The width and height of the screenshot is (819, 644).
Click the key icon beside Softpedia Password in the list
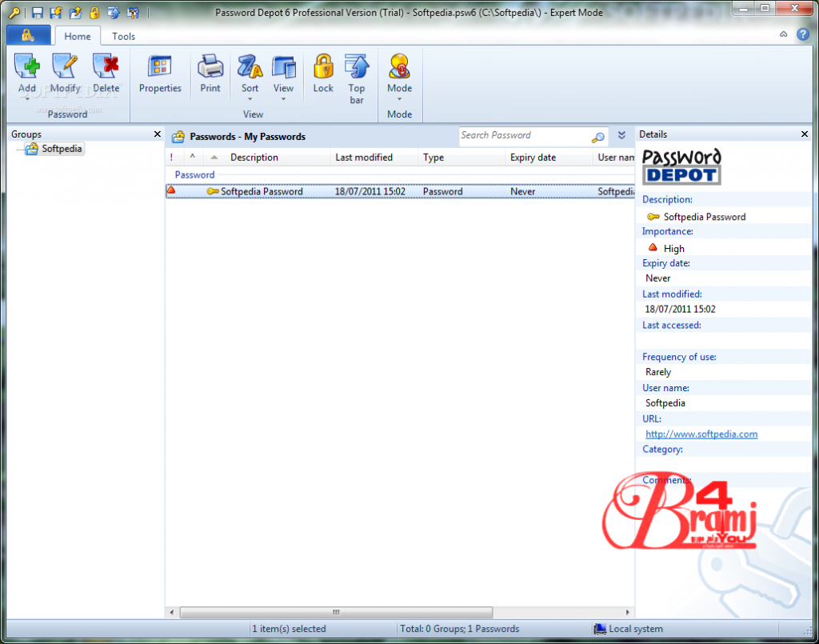(x=213, y=192)
